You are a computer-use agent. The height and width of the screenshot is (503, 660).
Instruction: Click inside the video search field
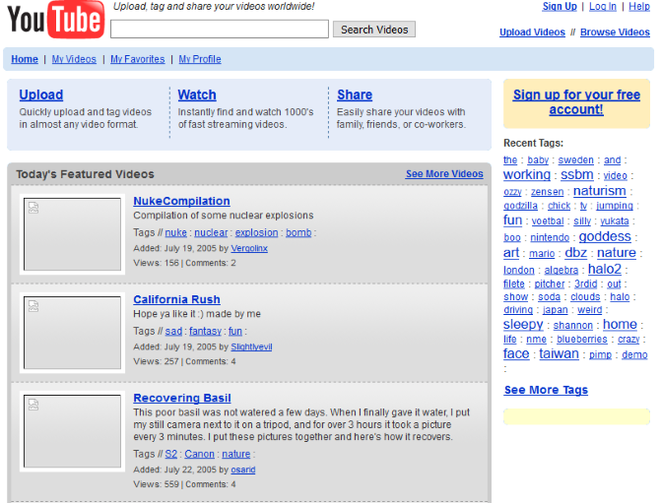tap(219, 30)
